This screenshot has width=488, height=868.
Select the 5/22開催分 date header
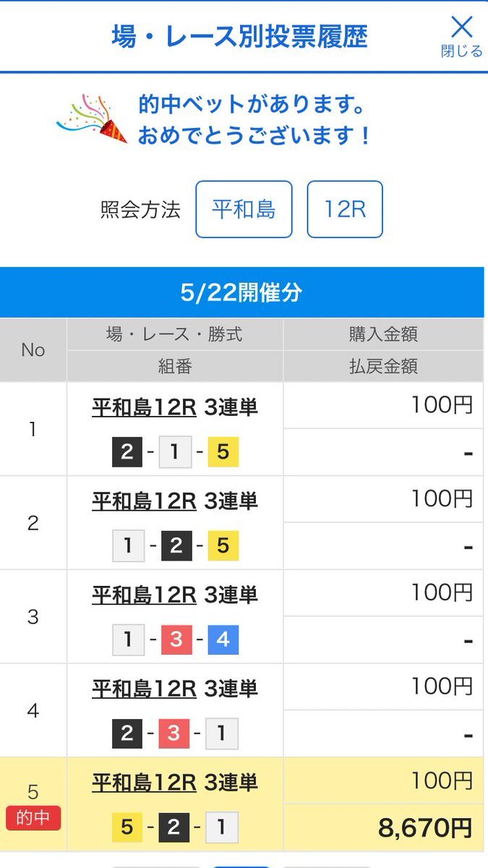coord(241,292)
